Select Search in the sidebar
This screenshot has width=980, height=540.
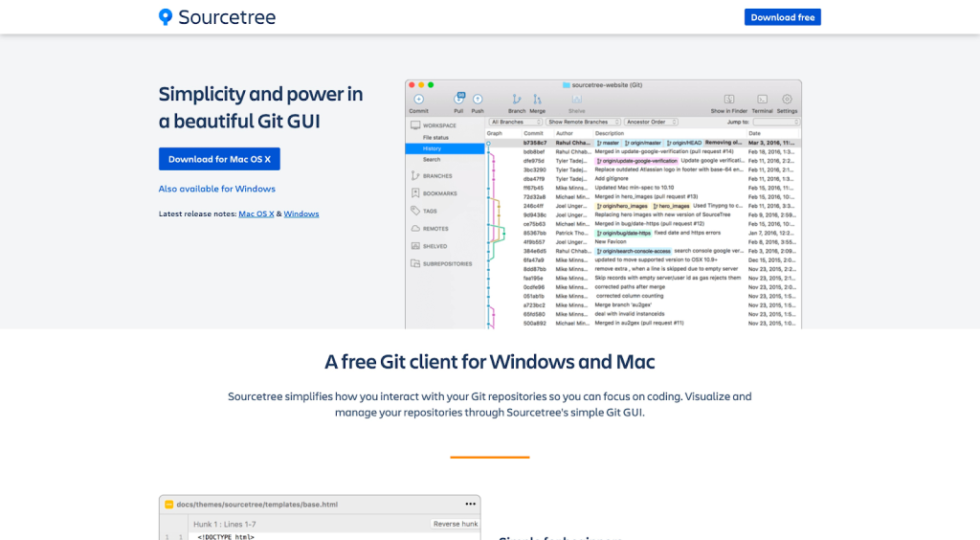432,159
